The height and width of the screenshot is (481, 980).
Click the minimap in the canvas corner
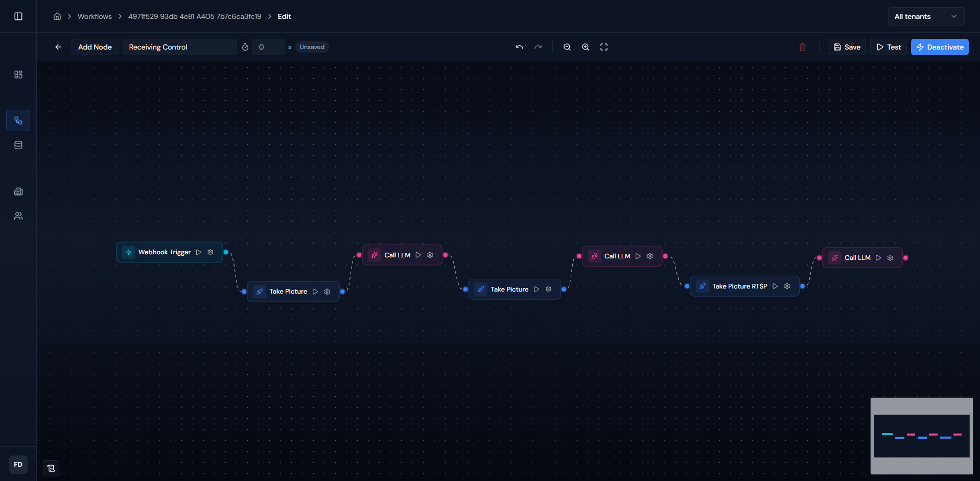coord(922,436)
